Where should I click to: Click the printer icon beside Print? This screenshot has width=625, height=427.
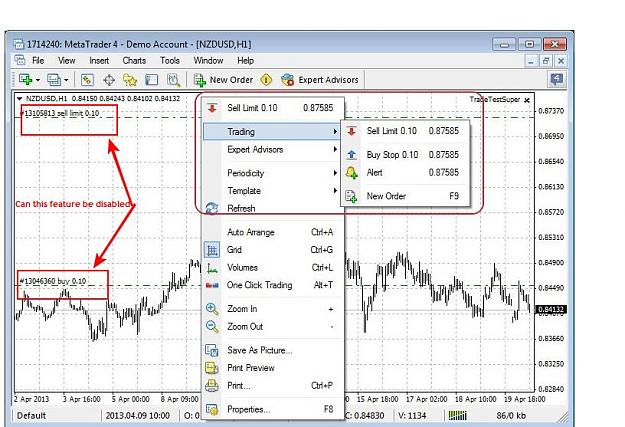212,386
